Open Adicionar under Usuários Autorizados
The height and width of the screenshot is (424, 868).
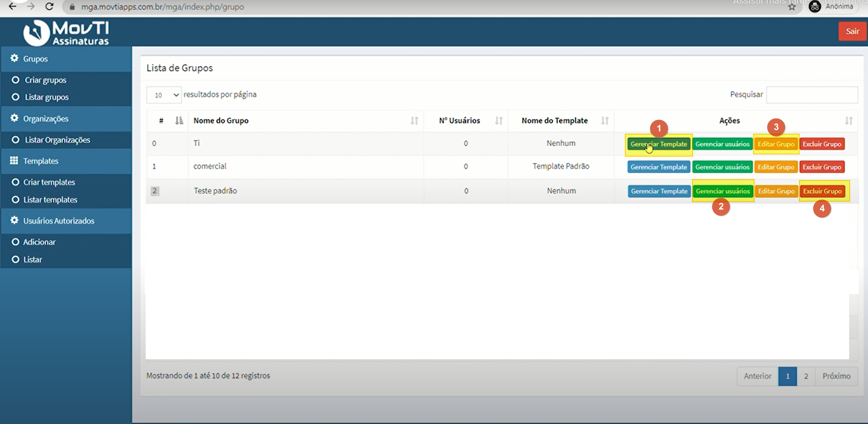(40, 242)
